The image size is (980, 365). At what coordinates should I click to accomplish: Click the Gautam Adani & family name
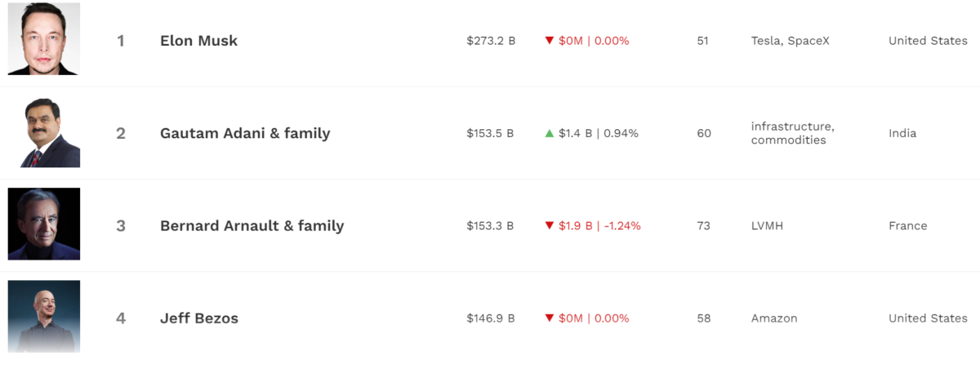coord(245,133)
